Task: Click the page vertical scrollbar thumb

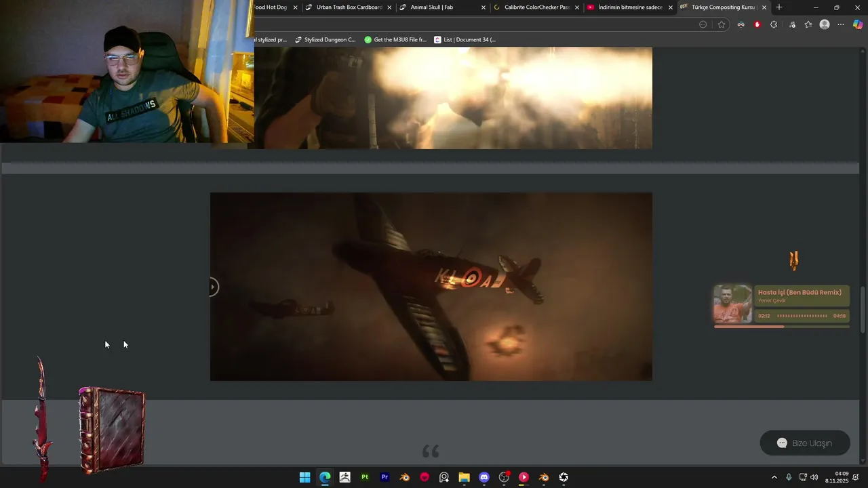Action: (863, 310)
